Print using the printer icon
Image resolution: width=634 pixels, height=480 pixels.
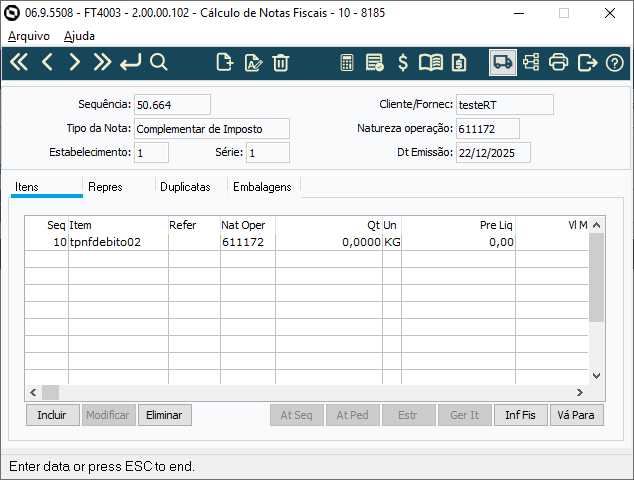(558, 63)
